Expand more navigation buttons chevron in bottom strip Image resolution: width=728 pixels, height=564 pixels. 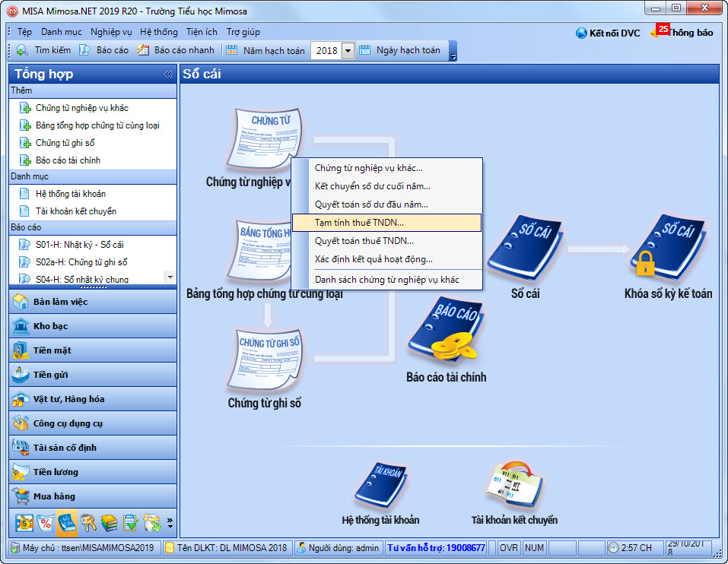pyautogui.click(x=170, y=523)
